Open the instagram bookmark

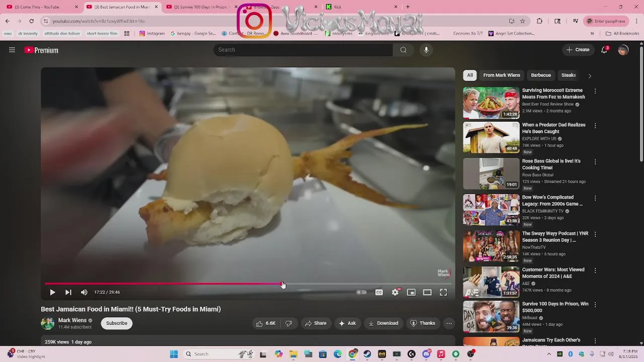pyautogui.click(x=152, y=34)
